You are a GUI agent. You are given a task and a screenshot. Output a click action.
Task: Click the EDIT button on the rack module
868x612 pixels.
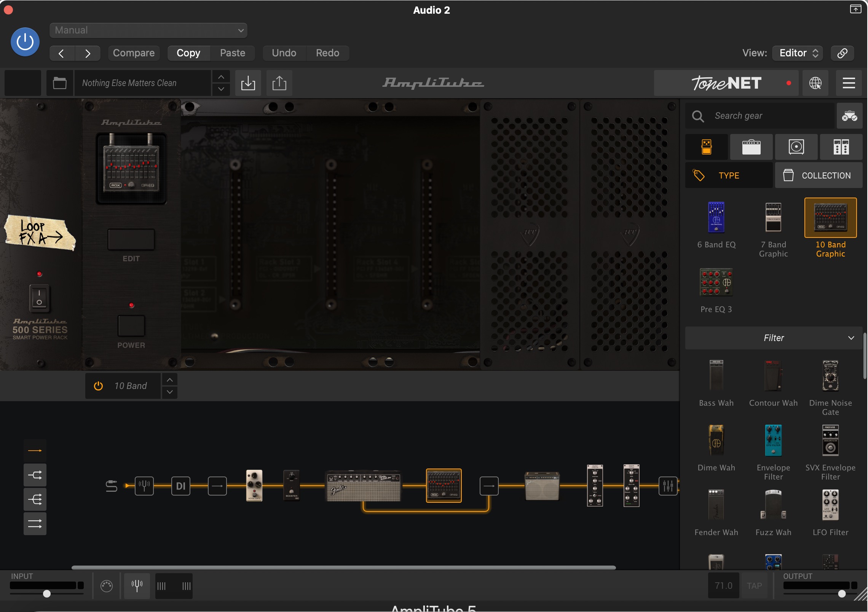[131, 239]
